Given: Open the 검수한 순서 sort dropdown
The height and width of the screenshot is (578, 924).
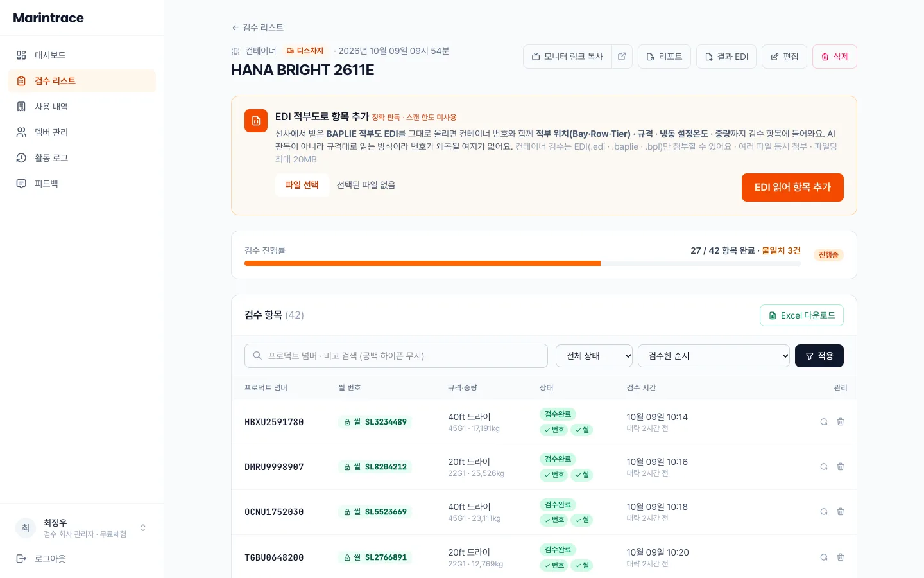Looking at the screenshot, I should pyautogui.click(x=714, y=356).
